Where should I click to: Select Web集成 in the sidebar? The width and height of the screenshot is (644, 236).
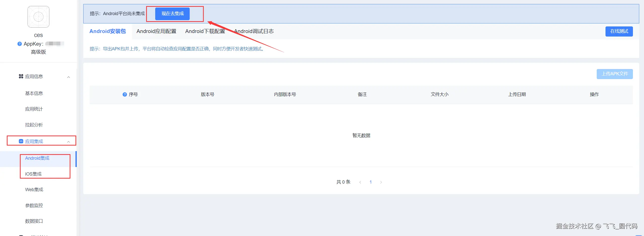34,190
